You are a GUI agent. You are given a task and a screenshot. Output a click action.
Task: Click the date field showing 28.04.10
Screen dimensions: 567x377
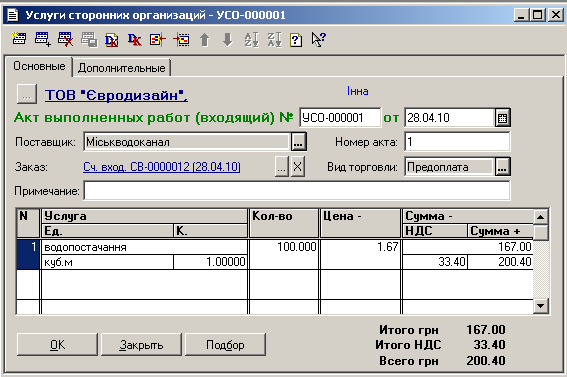point(449,117)
